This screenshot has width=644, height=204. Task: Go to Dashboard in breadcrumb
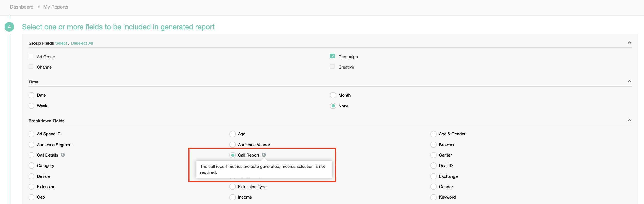(x=22, y=7)
